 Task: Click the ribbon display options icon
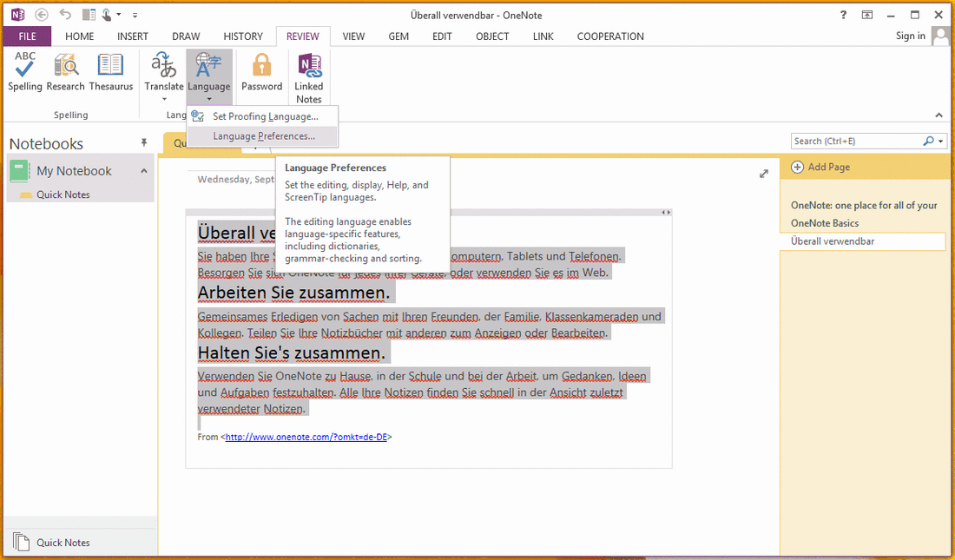tap(867, 16)
